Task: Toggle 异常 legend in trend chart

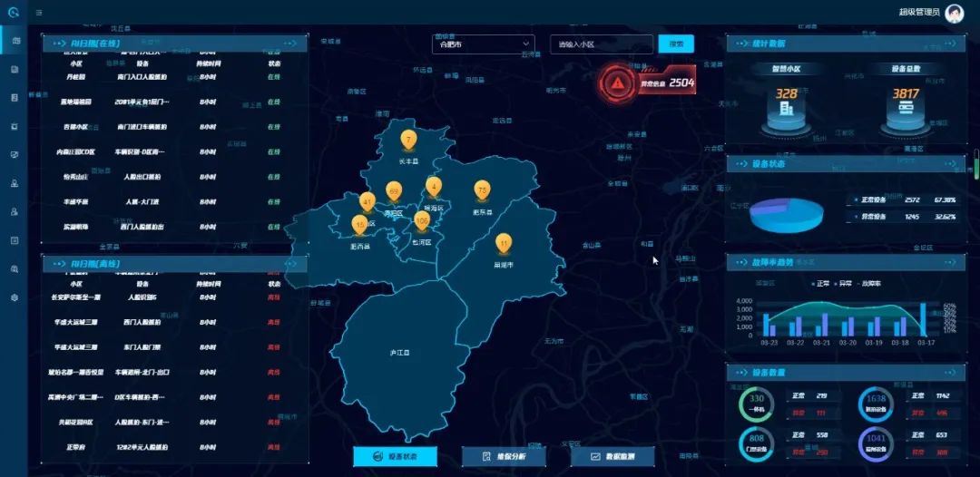Action: 842,284
